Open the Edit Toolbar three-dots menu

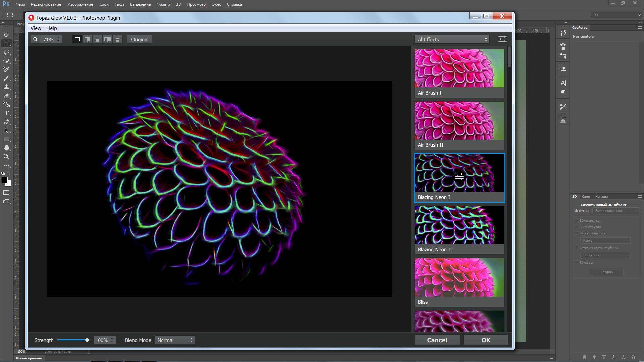pos(6,165)
